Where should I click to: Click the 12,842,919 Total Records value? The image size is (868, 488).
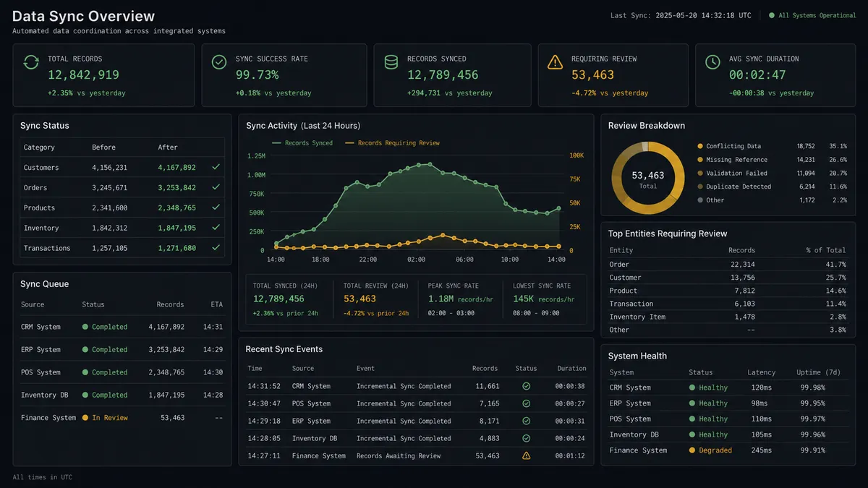[83, 74]
